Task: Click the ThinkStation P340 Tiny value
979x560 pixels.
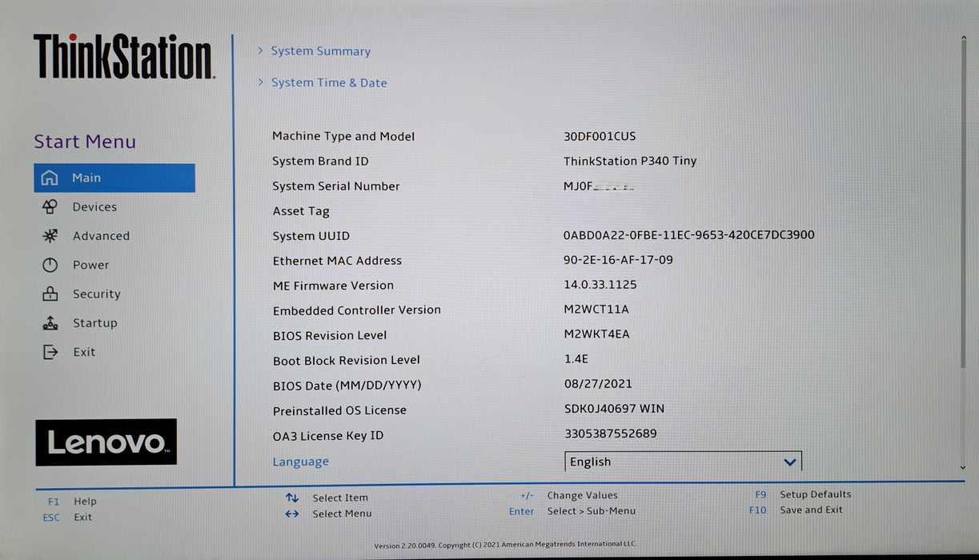Action: [630, 161]
